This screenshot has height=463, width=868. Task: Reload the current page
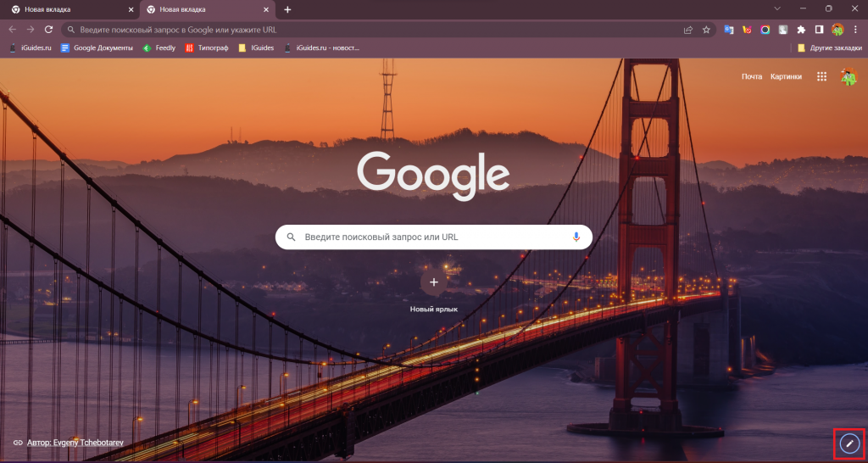point(48,29)
